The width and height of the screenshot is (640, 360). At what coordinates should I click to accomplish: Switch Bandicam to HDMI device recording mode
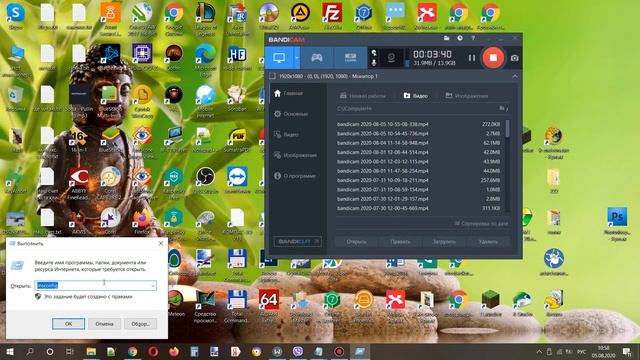click(x=350, y=58)
